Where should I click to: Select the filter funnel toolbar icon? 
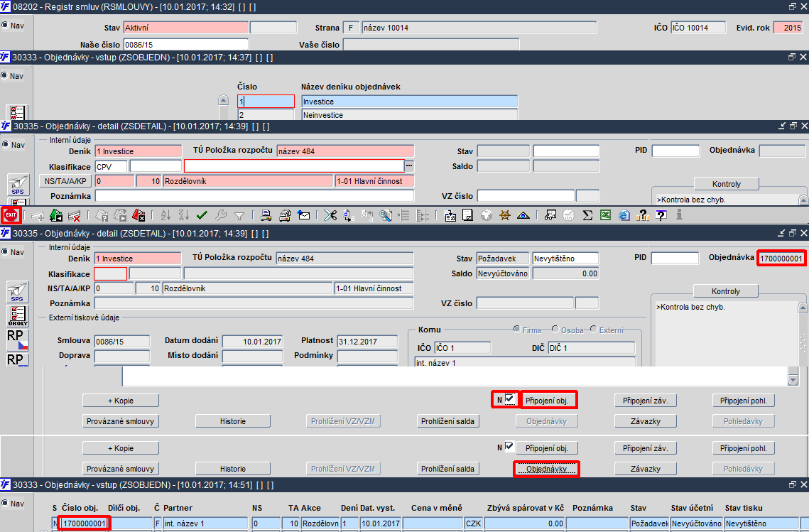tap(239, 216)
